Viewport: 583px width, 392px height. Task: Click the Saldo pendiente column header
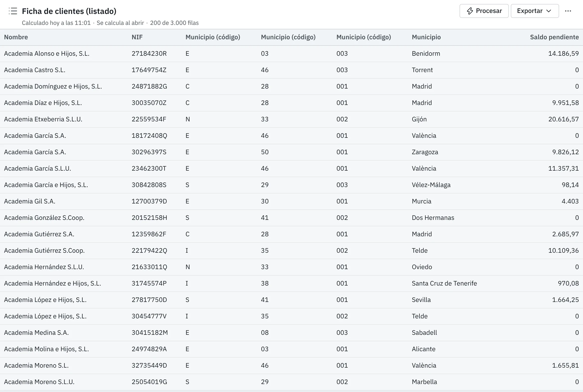[554, 37]
